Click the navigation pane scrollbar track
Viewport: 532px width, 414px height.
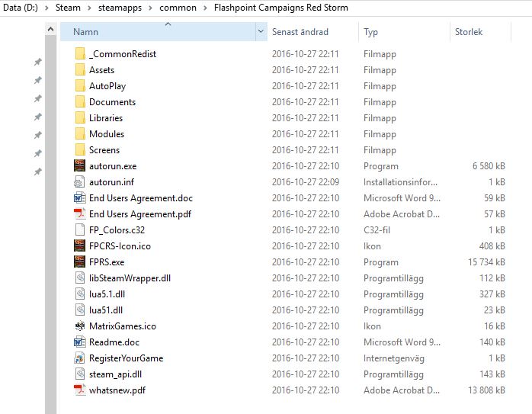point(50,224)
